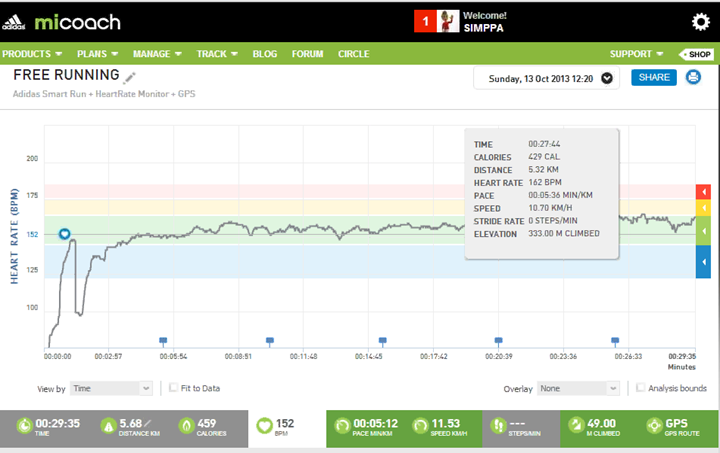Enable the Fit to Data checkbox

point(173,388)
